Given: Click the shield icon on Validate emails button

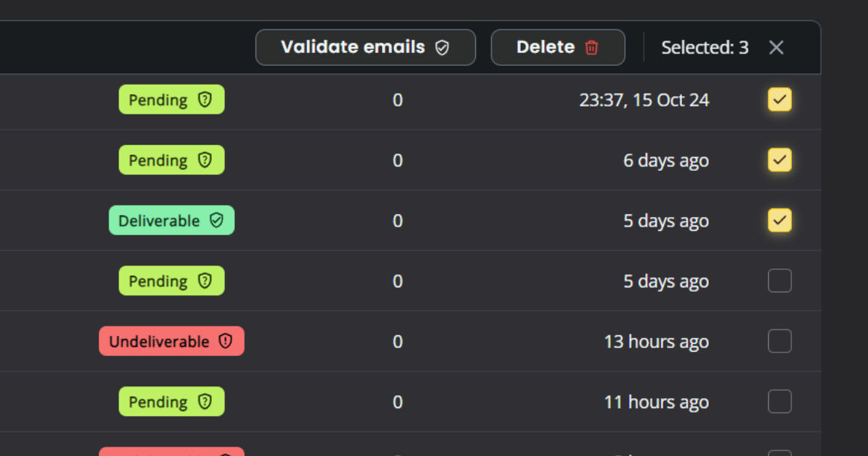Looking at the screenshot, I should [x=442, y=46].
